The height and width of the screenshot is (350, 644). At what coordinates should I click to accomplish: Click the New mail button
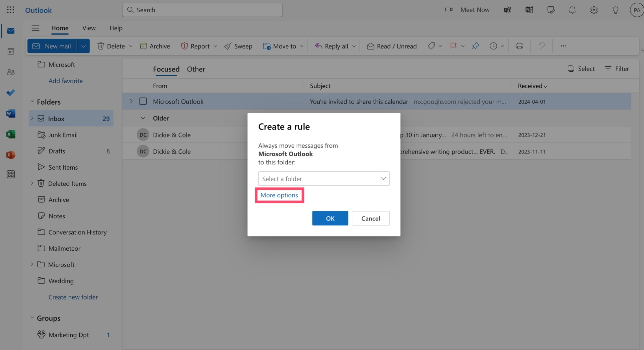(52, 46)
